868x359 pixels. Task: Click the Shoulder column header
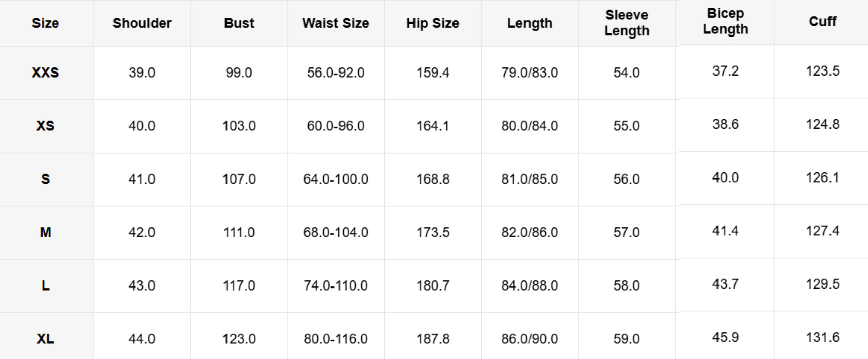point(142,23)
